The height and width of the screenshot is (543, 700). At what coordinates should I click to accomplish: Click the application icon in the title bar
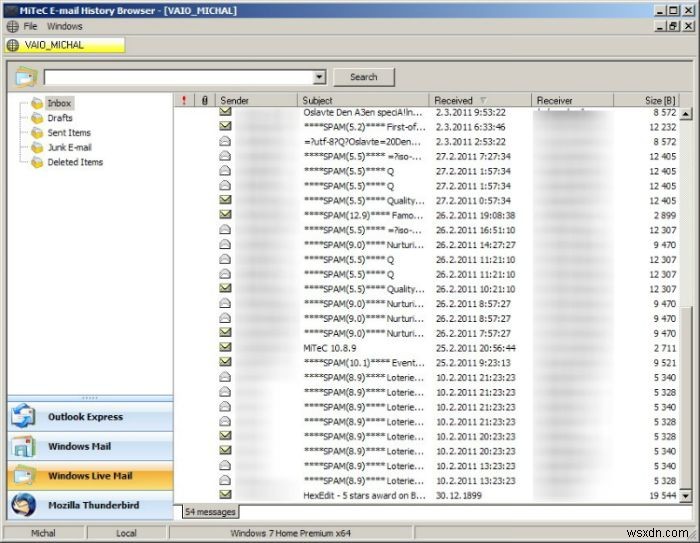click(11, 10)
